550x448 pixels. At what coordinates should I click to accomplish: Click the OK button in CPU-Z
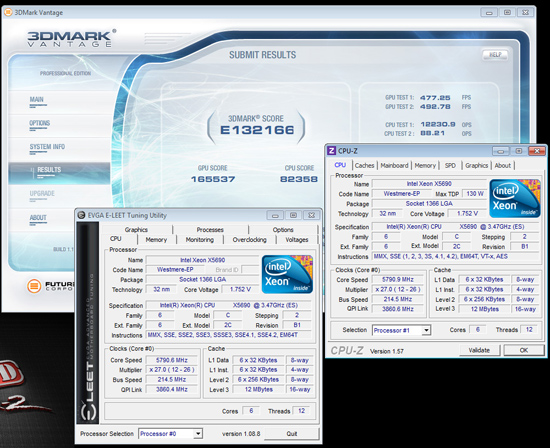[524, 350]
